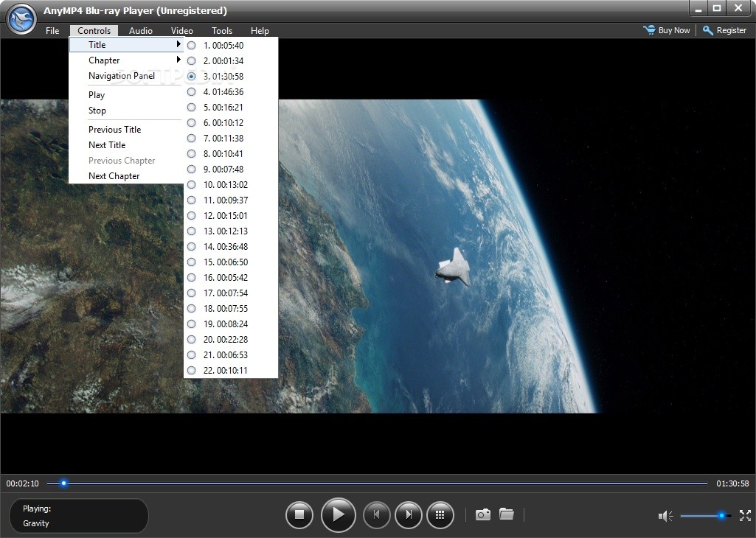Select title 3. 01:30:58

coord(230,76)
